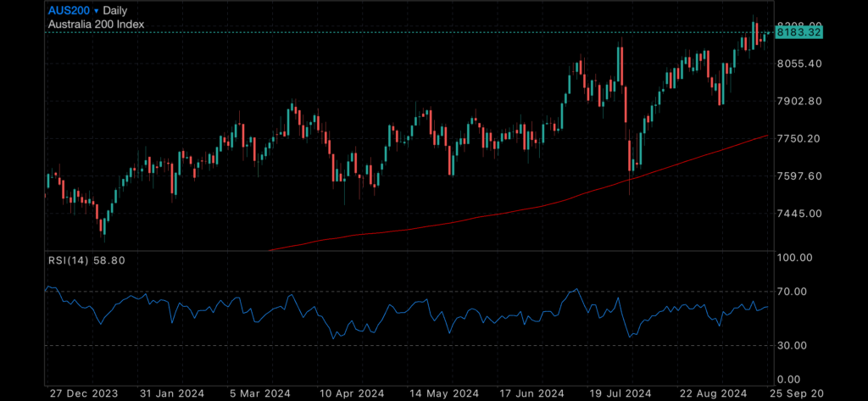The image size is (868, 401).
Task: Click the RSI 30.00 axis label
Action: tap(793, 346)
